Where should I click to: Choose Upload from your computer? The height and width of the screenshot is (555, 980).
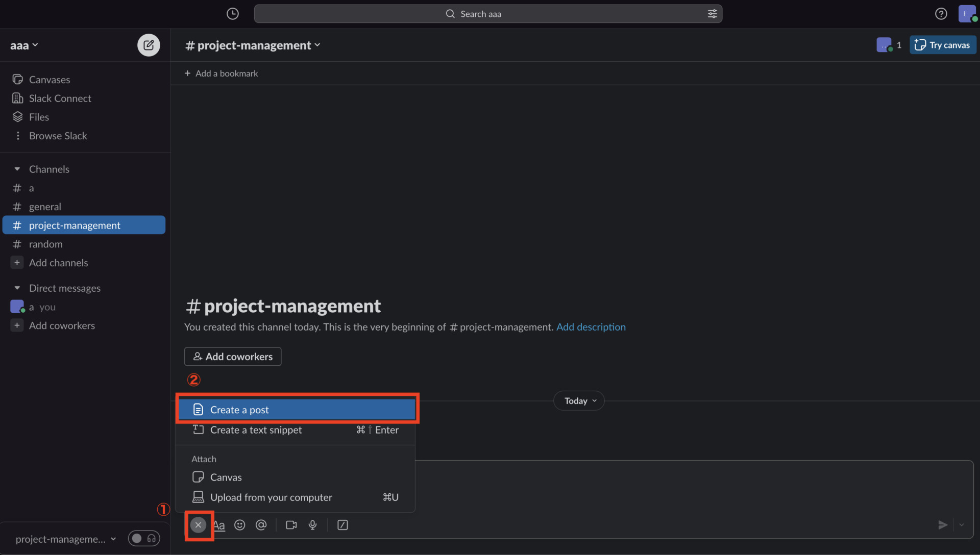tap(271, 497)
